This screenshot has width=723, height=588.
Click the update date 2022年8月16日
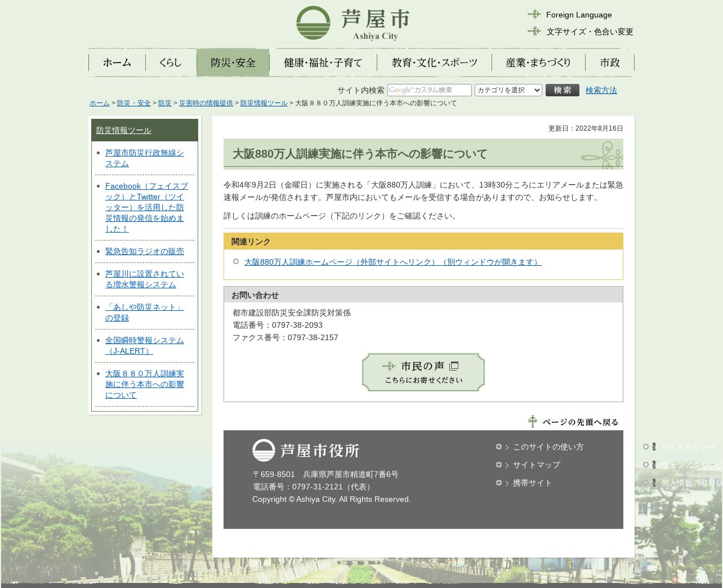599,128
